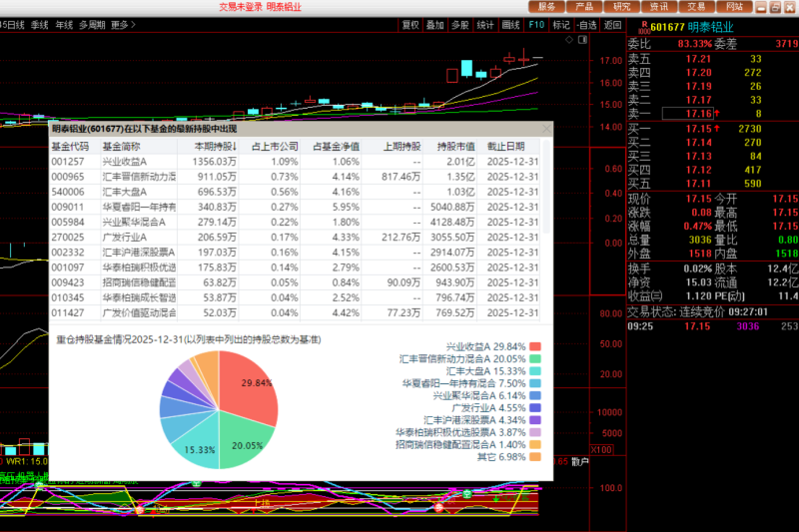Remove from watchlist via -自选
Viewport: 799px width, 532px height.
587,25
